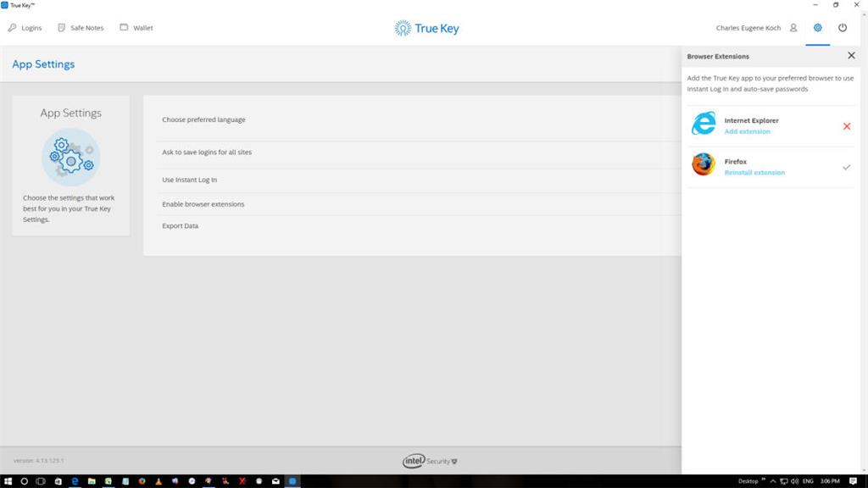This screenshot has width=868, height=488.
Task: Click True Key app in taskbar
Action: 292,481
